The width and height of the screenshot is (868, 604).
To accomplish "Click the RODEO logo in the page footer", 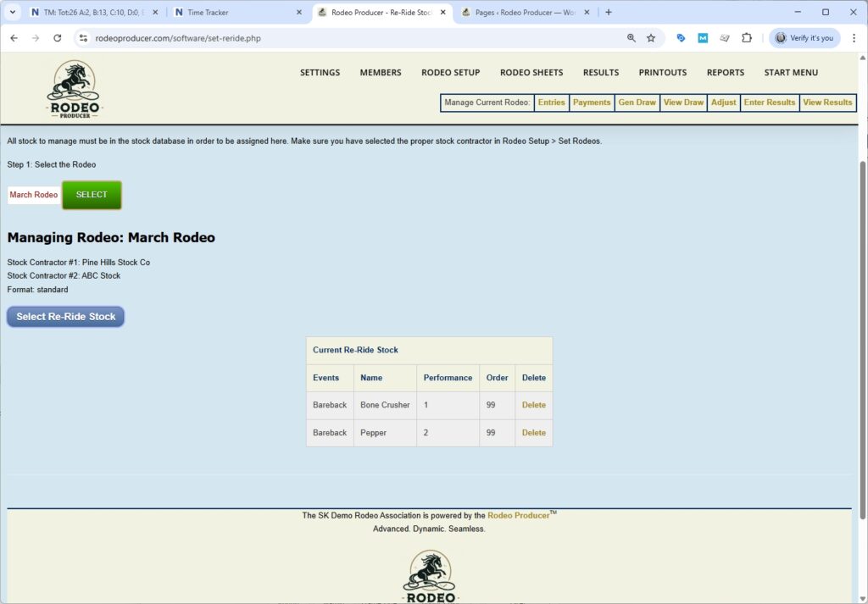I will tap(430, 574).
